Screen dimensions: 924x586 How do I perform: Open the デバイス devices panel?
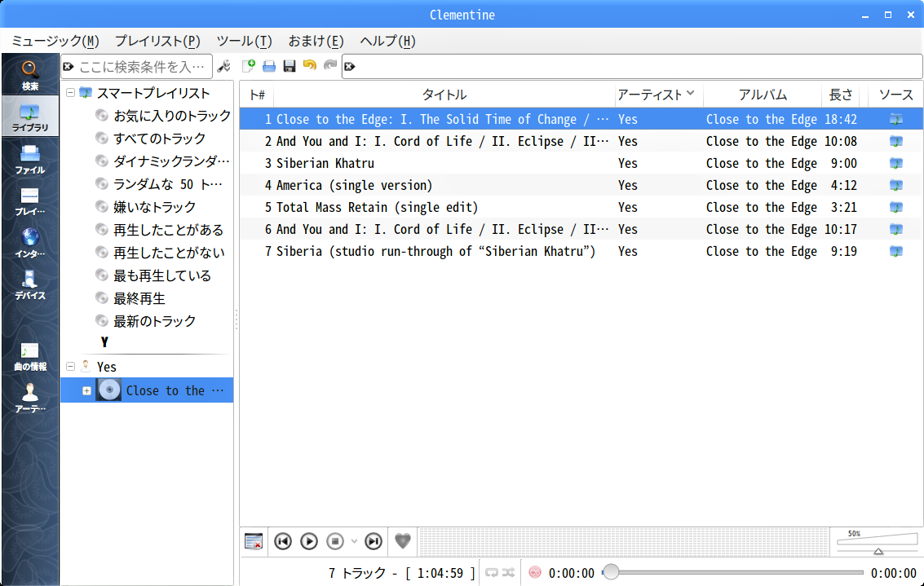click(x=30, y=285)
